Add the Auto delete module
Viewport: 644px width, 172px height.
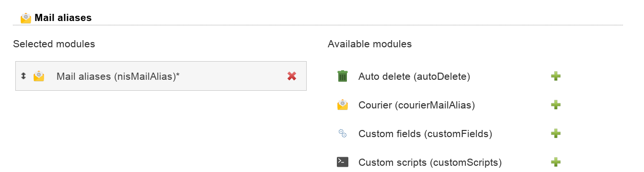(x=556, y=76)
